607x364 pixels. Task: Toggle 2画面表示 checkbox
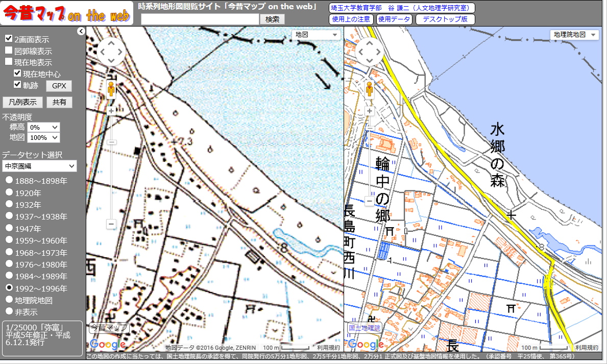click(x=9, y=38)
